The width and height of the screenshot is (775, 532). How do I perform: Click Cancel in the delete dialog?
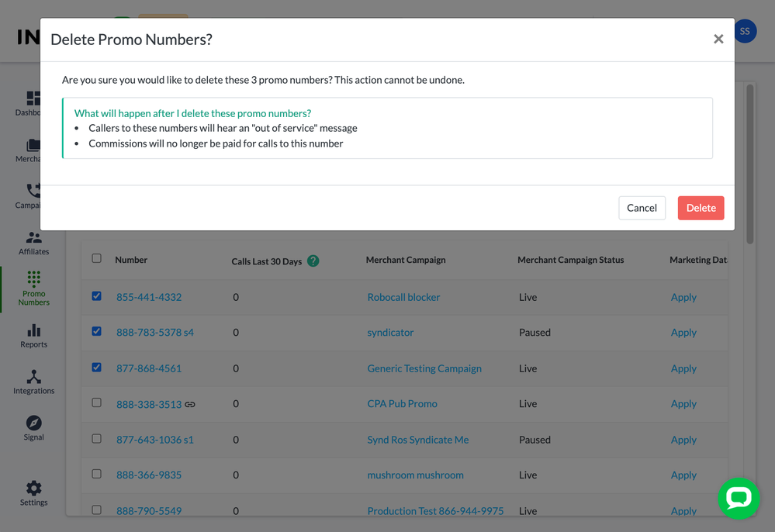[642, 208]
